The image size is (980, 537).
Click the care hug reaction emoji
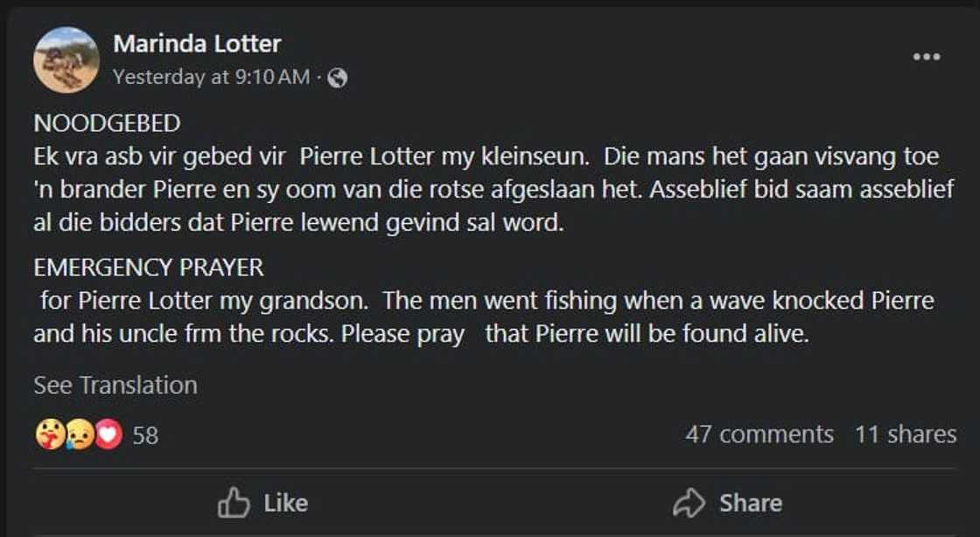49,435
